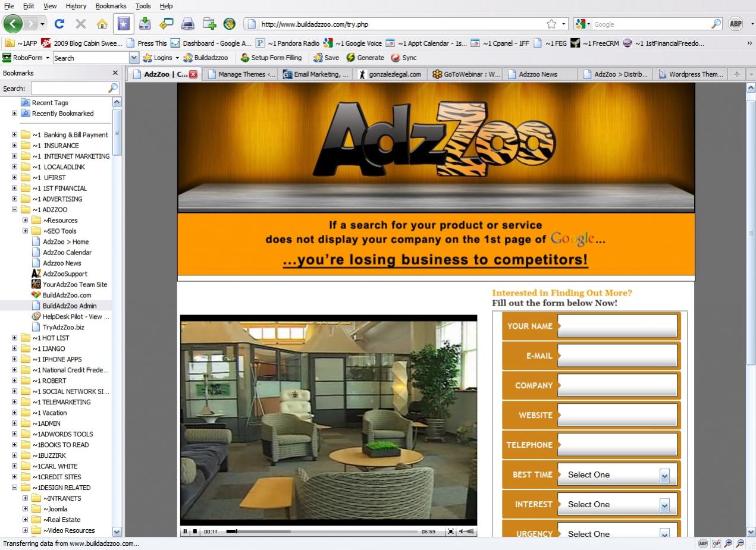This screenshot has height=550, width=756.
Task: Expand the ~Resources bookmark folder
Action: (25, 220)
